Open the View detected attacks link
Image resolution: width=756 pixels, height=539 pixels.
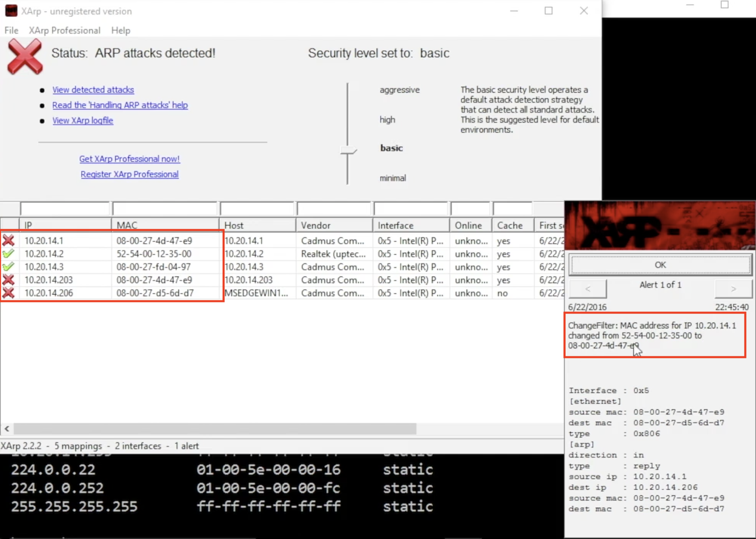click(x=93, y=90)
